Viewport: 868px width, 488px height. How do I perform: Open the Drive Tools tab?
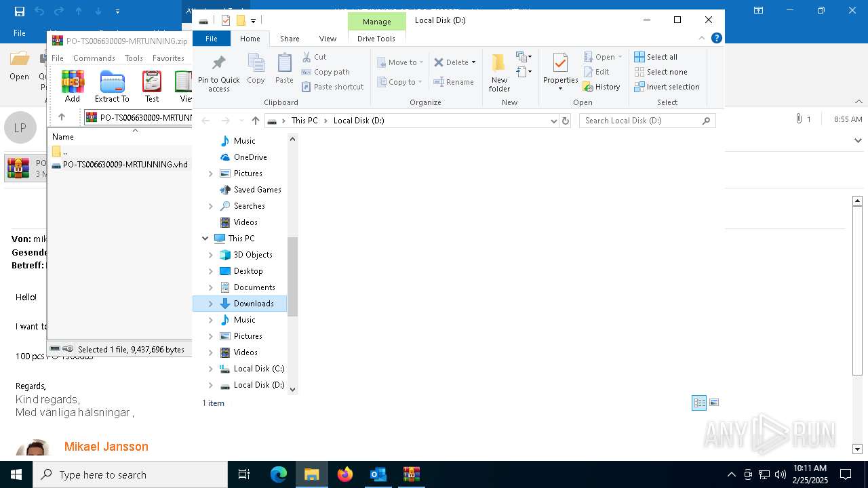(x=376, y=39)
